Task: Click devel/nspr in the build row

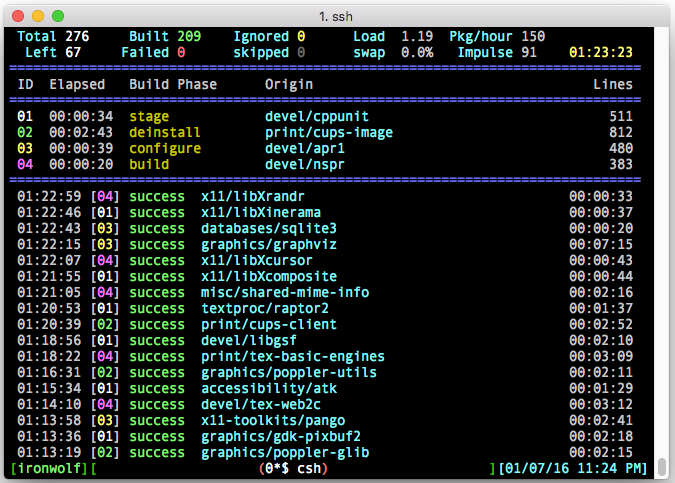Action: click(x=300, y=164)
